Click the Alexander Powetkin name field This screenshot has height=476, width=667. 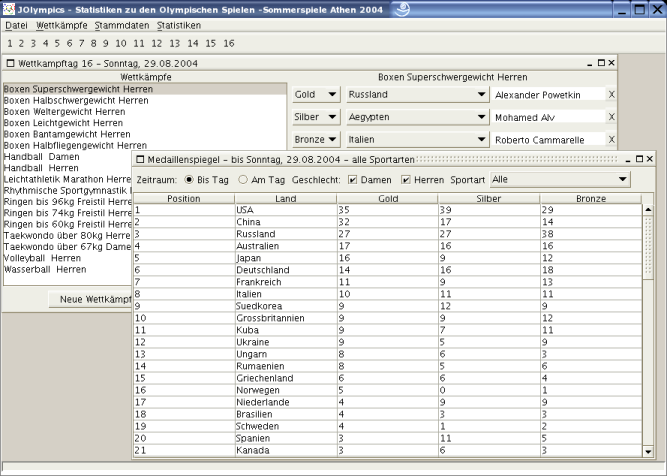click(548, 95)
